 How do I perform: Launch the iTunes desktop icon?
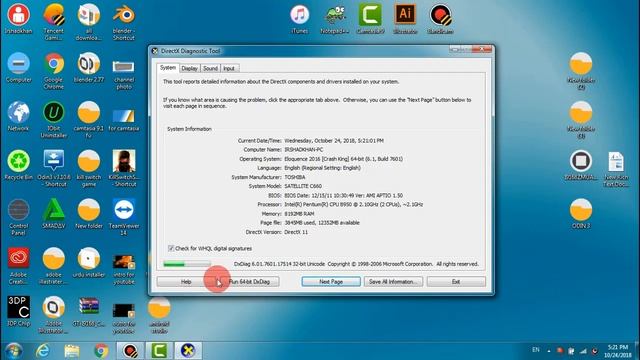pyautogui.click(x=300, y=19)
